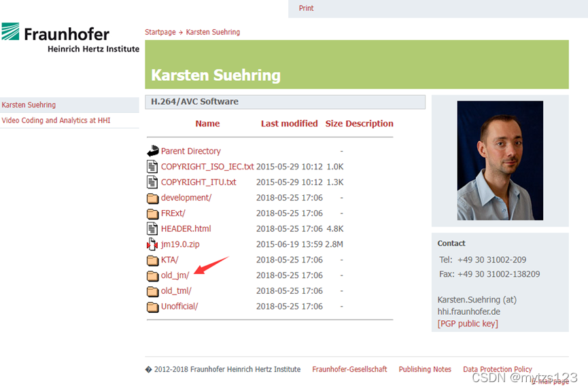
Task: Click the Karsten Suehring portrait photo
Action: click(x=500, y=160)
